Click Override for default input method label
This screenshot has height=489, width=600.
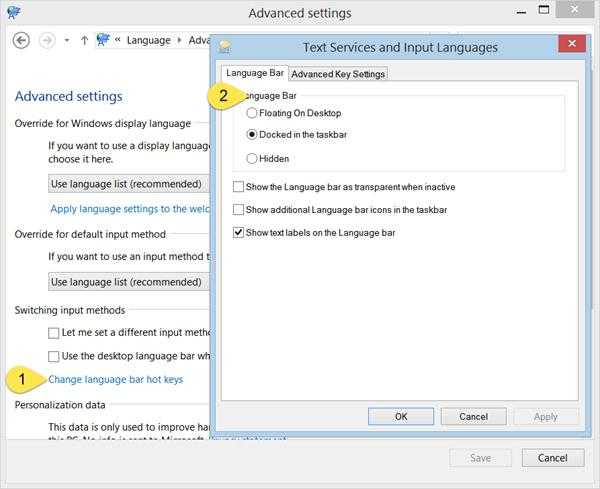(x=90, y=234)
